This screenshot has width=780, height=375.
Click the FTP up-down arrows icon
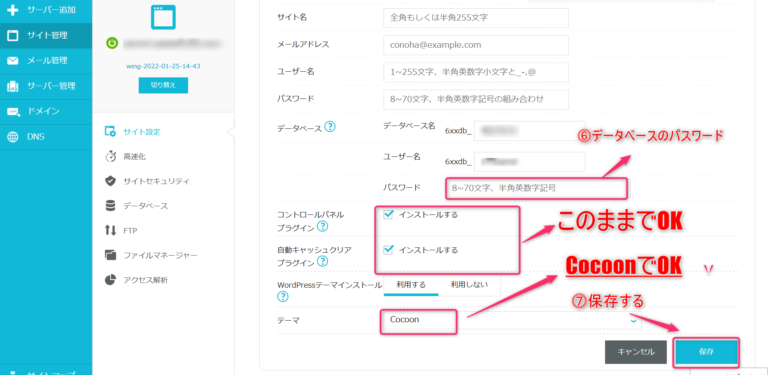coord(110,230)
